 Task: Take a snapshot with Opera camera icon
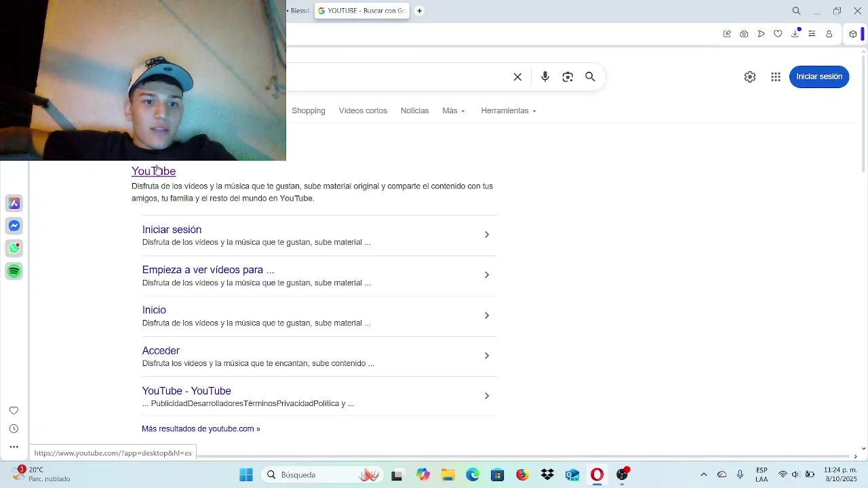[744, 34]
